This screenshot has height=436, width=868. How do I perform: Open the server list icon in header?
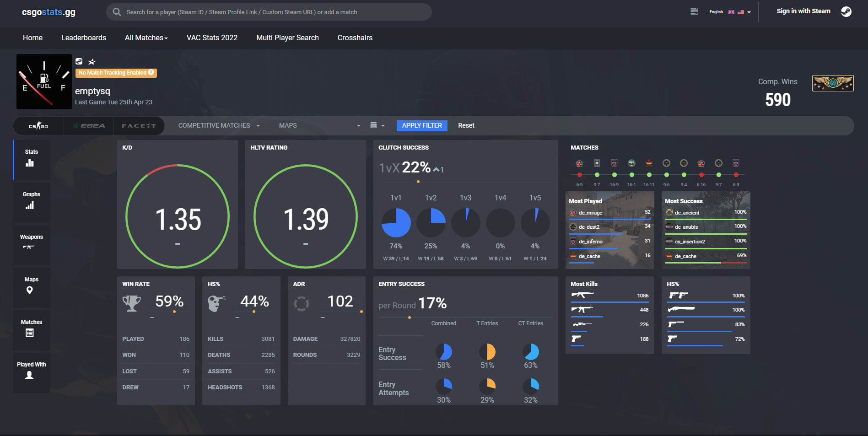[694, 11]
